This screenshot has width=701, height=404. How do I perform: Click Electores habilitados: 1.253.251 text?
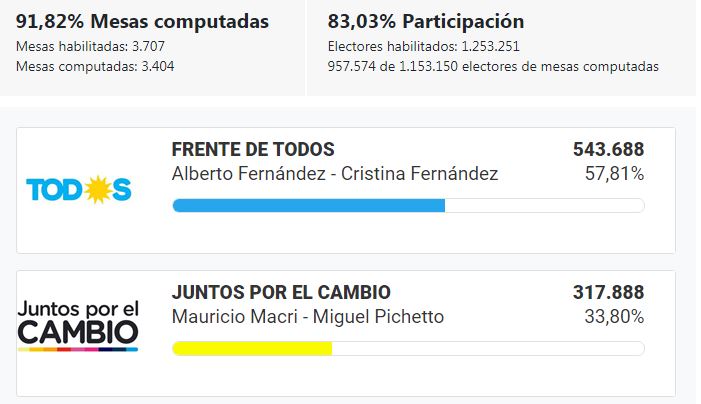[423, 46]
